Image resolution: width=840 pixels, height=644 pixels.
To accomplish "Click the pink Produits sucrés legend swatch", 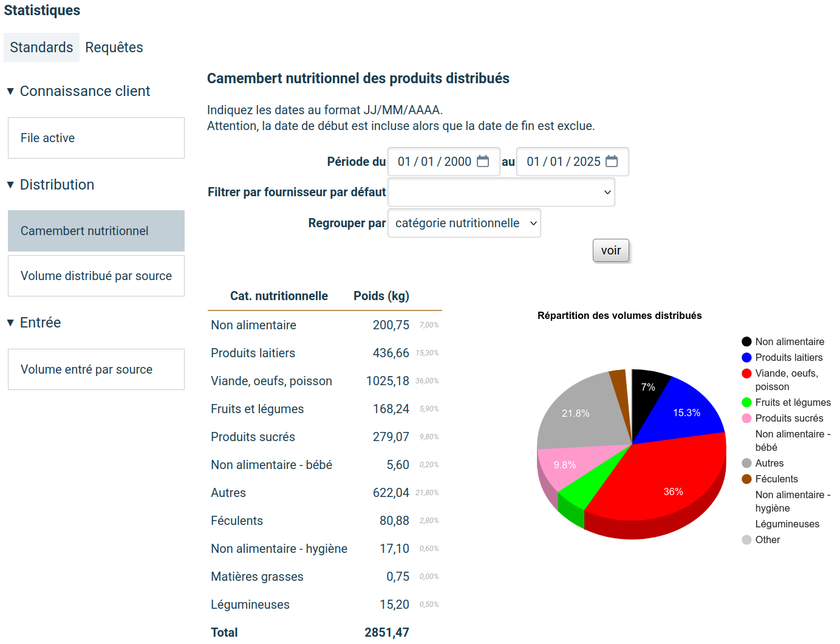I will point(746,418).
